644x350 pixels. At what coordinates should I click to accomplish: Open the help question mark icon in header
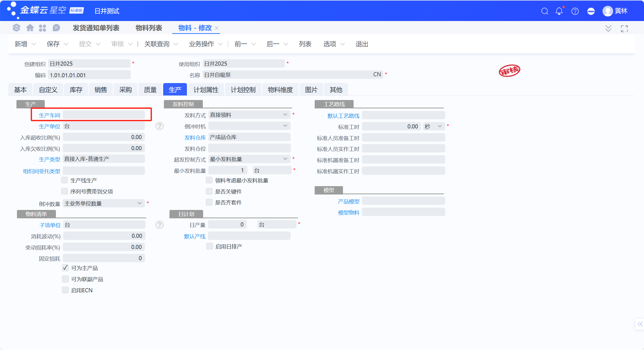[575, 11]
